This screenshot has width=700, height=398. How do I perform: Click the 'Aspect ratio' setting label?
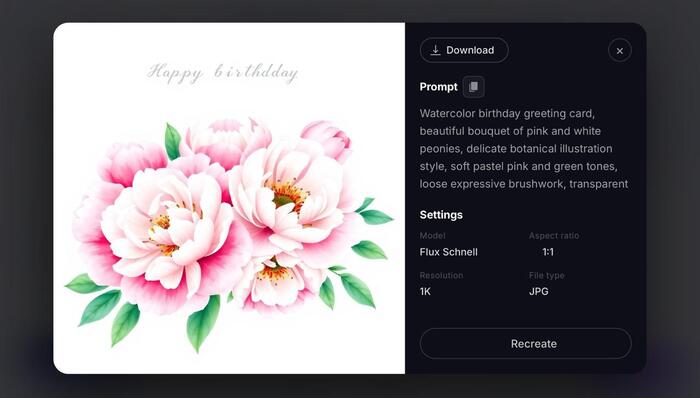(x=554, y=236)
